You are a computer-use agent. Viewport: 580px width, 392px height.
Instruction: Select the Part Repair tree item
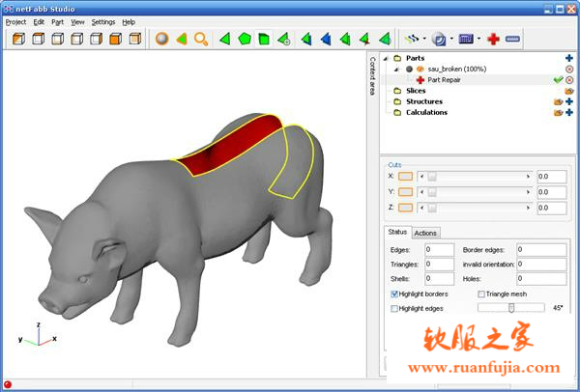tap(444, 80)
